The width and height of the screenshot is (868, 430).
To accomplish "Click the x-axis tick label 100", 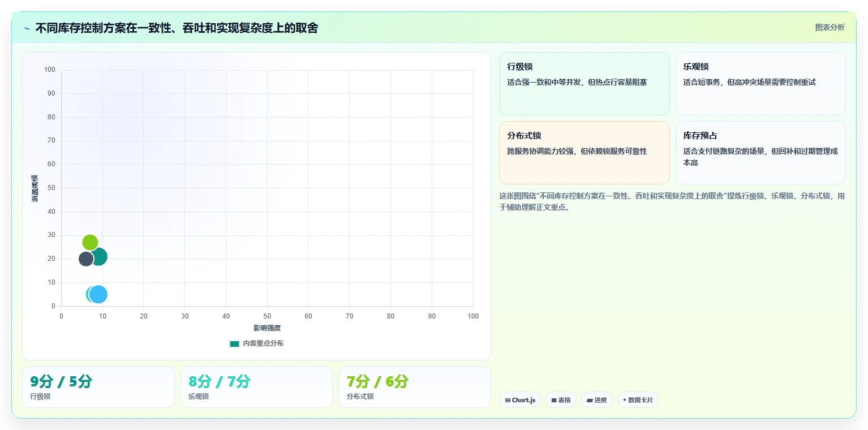I will (x=473, y=316).
